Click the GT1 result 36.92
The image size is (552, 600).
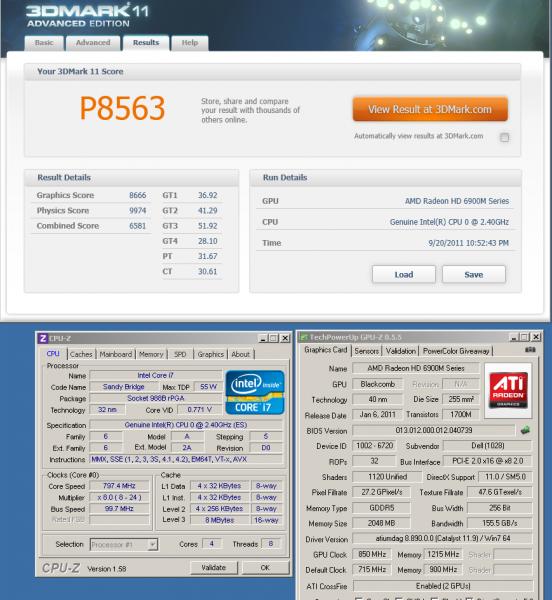pyautogui.click(x=207, y=195)
